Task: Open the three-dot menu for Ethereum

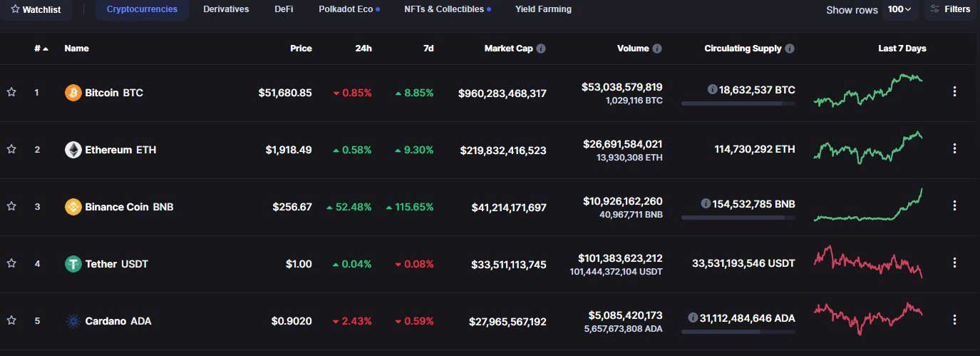Action: [954, 148]
